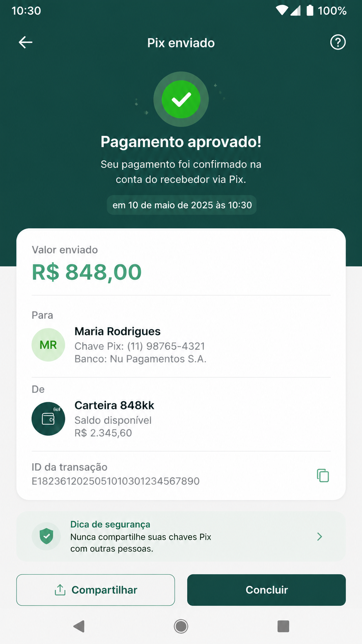Open the Dica de segurança tip card
Viewport: 362px width, 644px height.
click(x=181, y=537)
